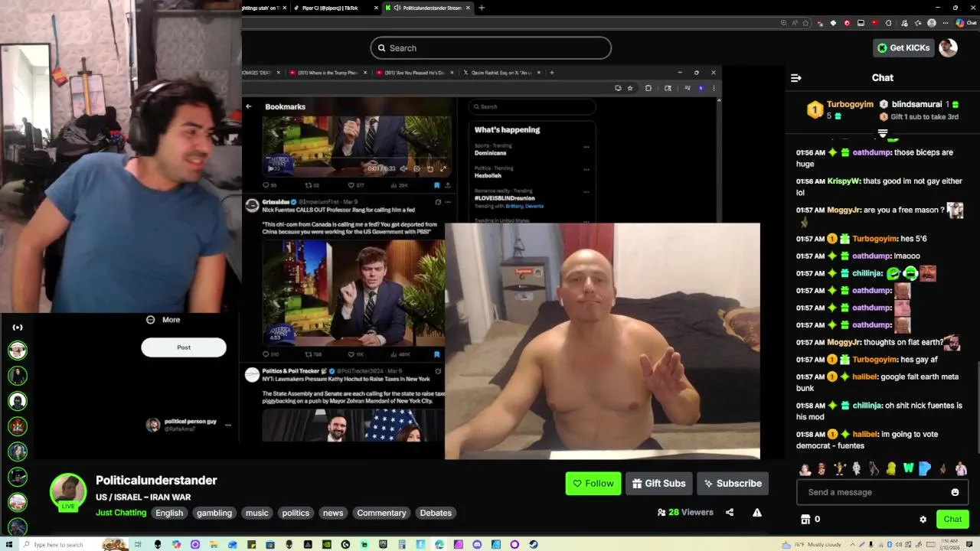Viewport: 980px width, 551px height.
Task: Follow the Politicalunderstander channel
Action: [593, 484]
